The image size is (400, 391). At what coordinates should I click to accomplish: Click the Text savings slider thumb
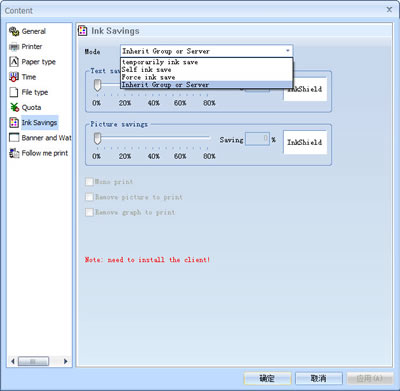tap(97, 85)
